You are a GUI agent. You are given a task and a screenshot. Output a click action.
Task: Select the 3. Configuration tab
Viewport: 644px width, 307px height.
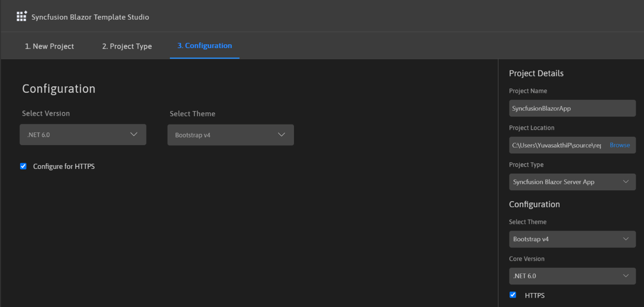click(205, 46)
